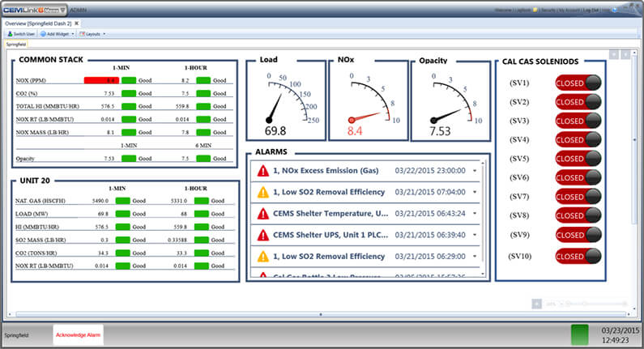The height and width of the screenshot is (349, 644).
Task: Click the LOAD (MW) label in Unit 20
Action: [x=32, y=214]
